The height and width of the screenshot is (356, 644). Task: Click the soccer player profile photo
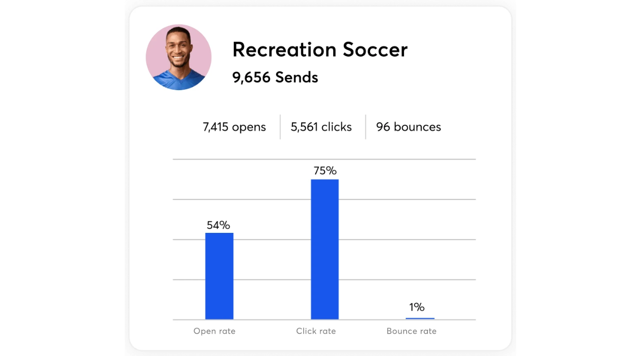[x=178, y=58]
